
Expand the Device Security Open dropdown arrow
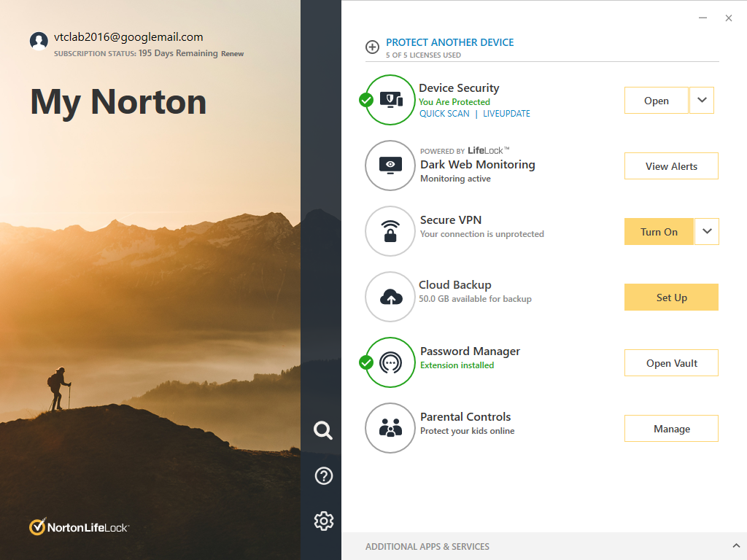point(702,101)
